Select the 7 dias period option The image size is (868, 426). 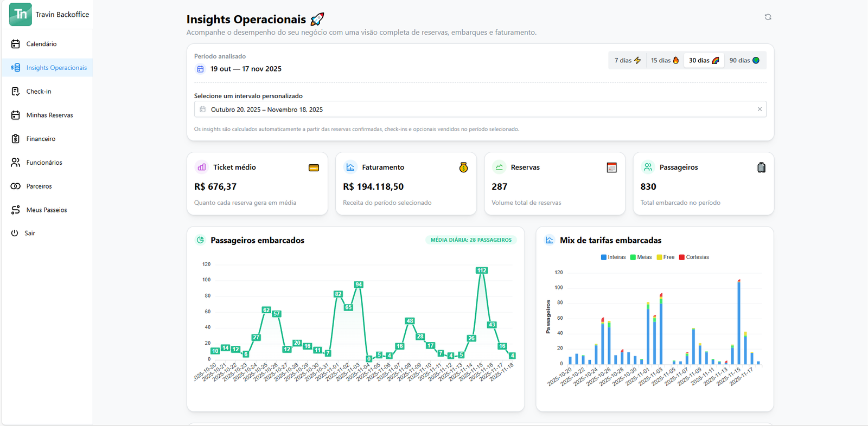tap(627, 61)
